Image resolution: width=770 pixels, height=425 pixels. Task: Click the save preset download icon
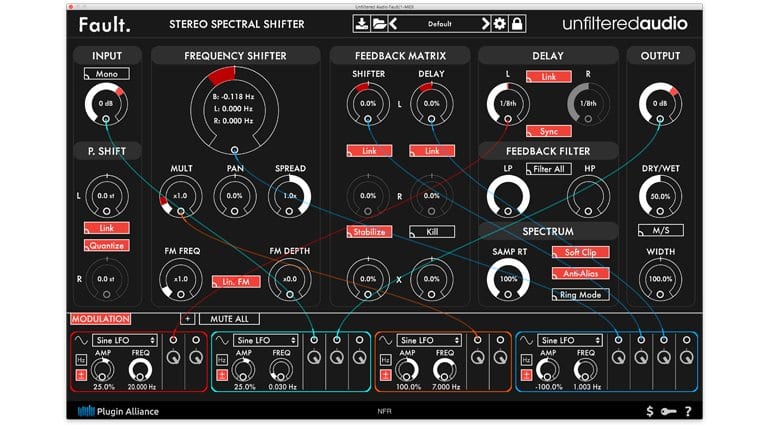point(362,24)
